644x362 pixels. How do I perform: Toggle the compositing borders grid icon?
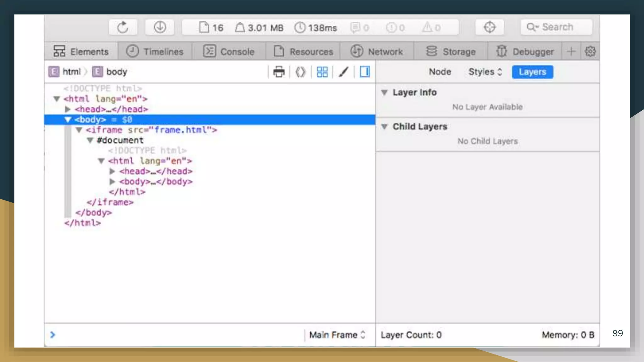click(322, 72)
